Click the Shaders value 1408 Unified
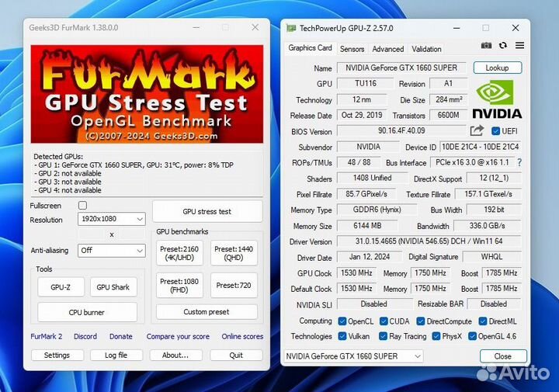 pos(372,178)
